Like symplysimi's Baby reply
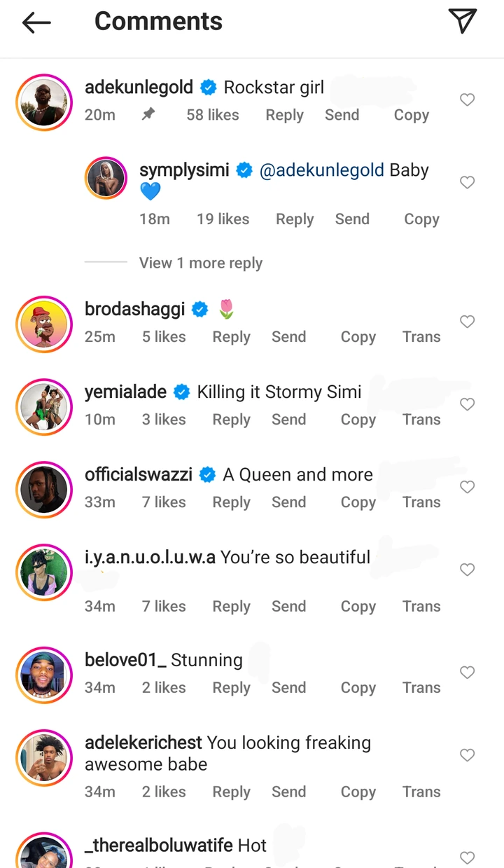Viewport: 504px width, 868px height. click(x=467, y=183)
